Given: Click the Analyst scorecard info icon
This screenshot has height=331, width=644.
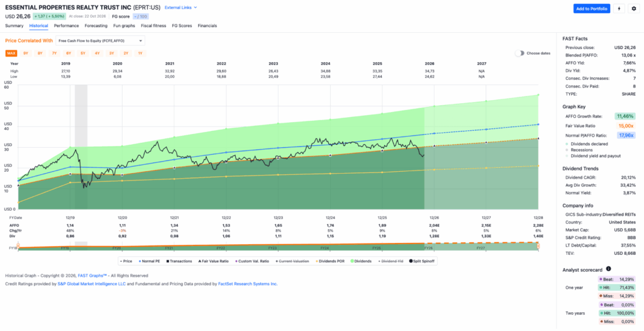Looking at the screenshot, I should (608, 269).
